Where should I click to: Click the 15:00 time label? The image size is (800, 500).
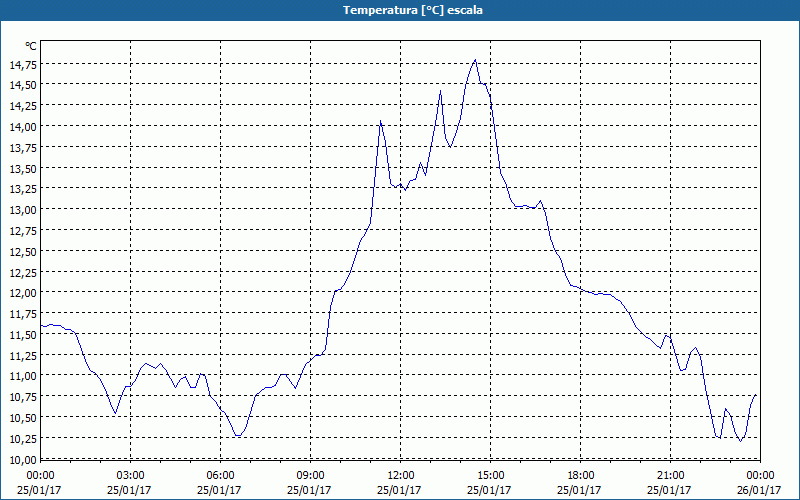tap(490, 476)
